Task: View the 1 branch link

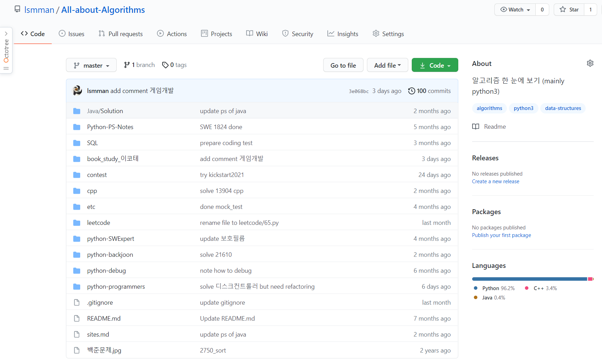Action: pyautogui.click(x=139, y=65)
